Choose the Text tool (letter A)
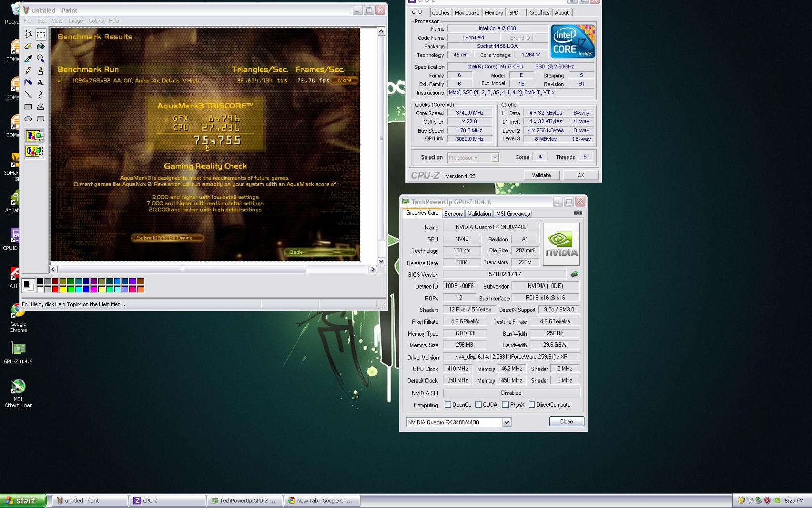The width and height of the screenshot is (812, 508). [x=41, y=82]
